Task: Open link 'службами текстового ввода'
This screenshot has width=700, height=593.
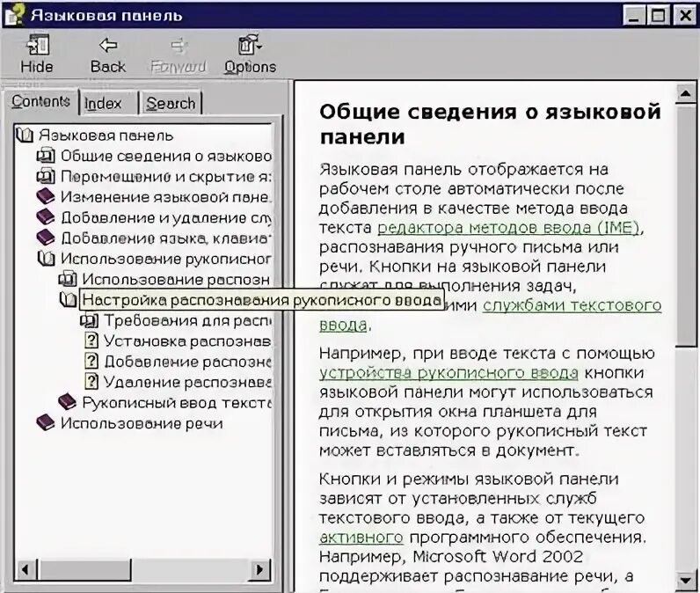Action: (x=572, y=305)
